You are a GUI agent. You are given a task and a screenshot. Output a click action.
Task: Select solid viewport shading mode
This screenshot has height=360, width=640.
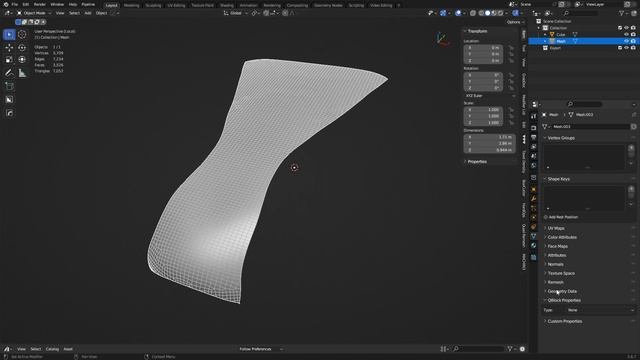tap(487, 13)
